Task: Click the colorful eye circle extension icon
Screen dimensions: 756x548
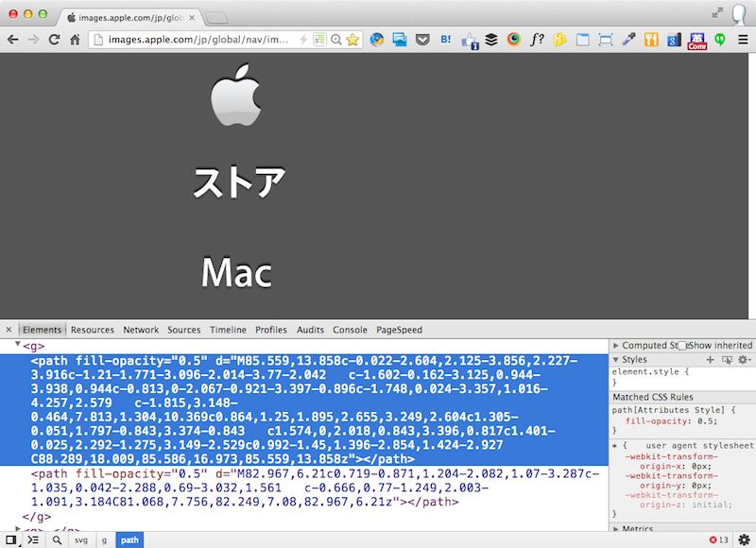Action: pos(514,39)
